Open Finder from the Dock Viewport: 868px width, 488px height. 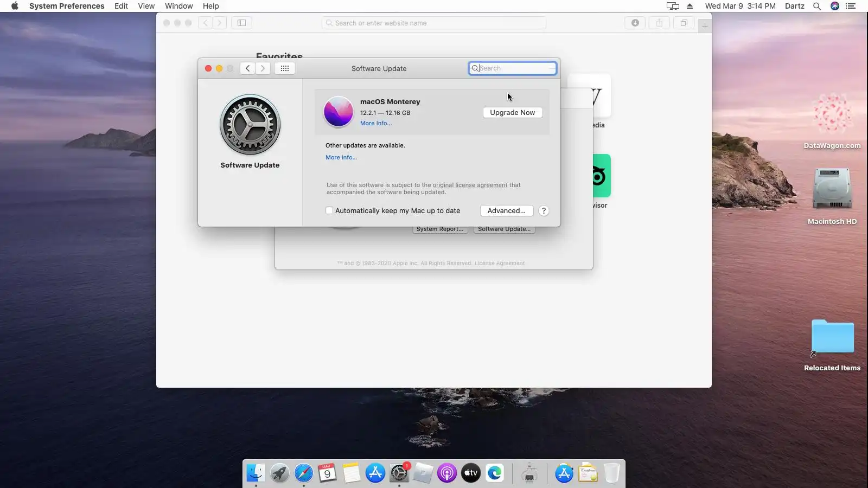click(x=256, y=473)
